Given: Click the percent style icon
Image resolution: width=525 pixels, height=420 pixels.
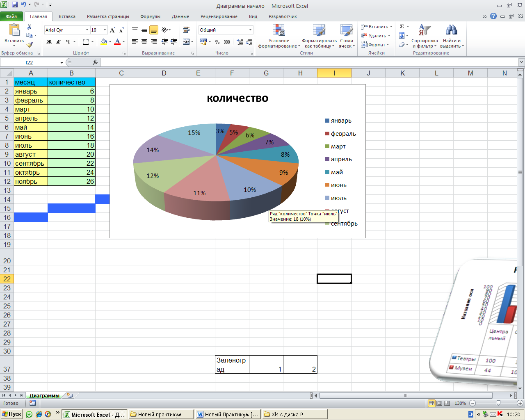Looking at the screenshot, I should pos(217,42).
